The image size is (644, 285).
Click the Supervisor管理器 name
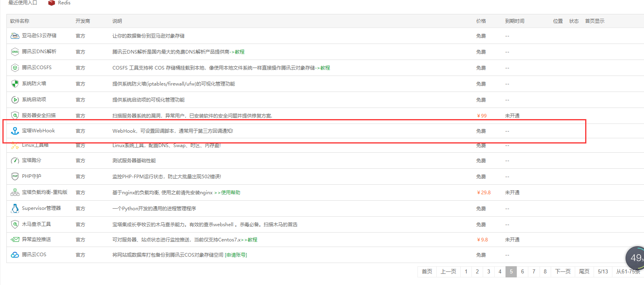(42, 208)
